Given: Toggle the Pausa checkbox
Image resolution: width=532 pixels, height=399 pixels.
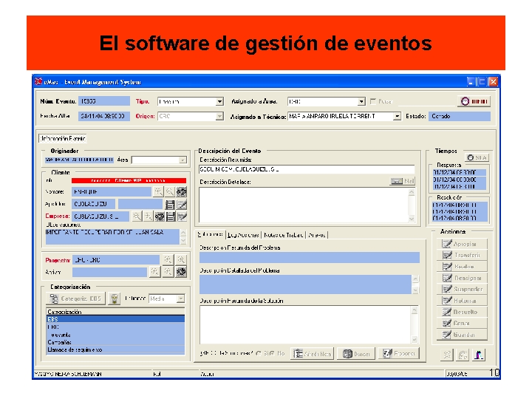Looking at the screenshot, I should pyautogui.click(x=373, y=101).
